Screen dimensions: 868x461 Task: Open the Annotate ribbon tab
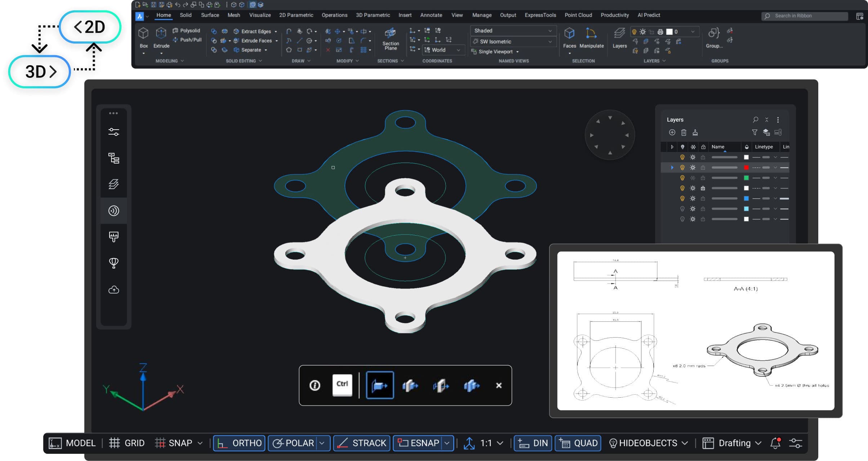(431, 15)
